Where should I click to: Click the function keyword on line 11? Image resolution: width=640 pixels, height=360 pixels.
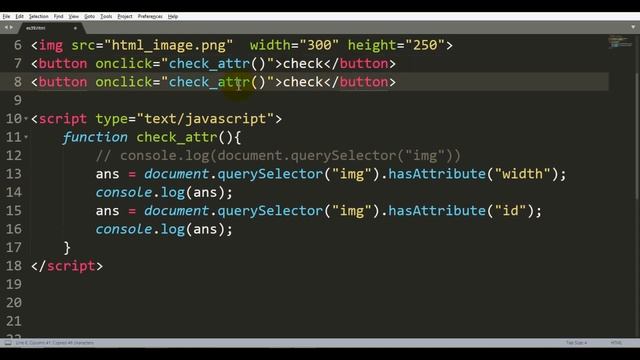click(95, 137)
